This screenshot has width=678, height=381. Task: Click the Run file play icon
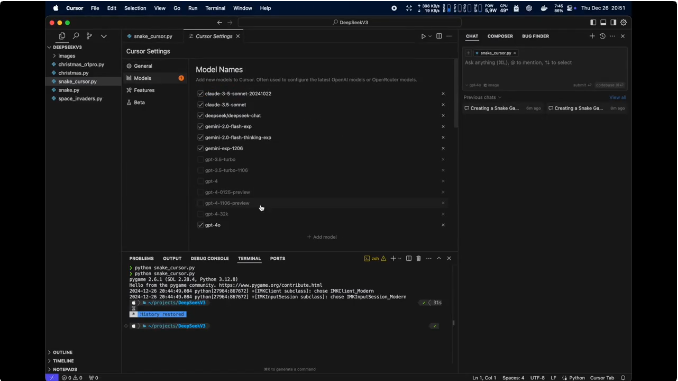(423, 36)
